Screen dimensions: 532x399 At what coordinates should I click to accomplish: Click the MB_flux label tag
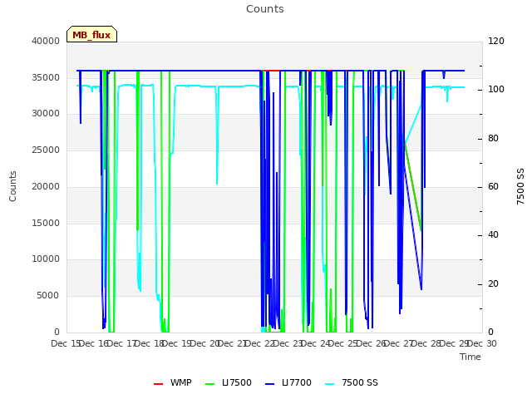(91, 34)
